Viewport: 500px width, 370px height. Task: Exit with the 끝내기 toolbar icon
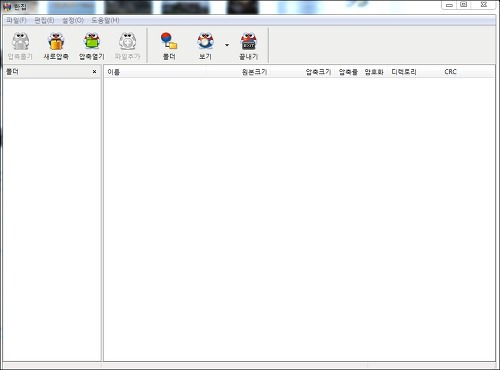(249, 46)
